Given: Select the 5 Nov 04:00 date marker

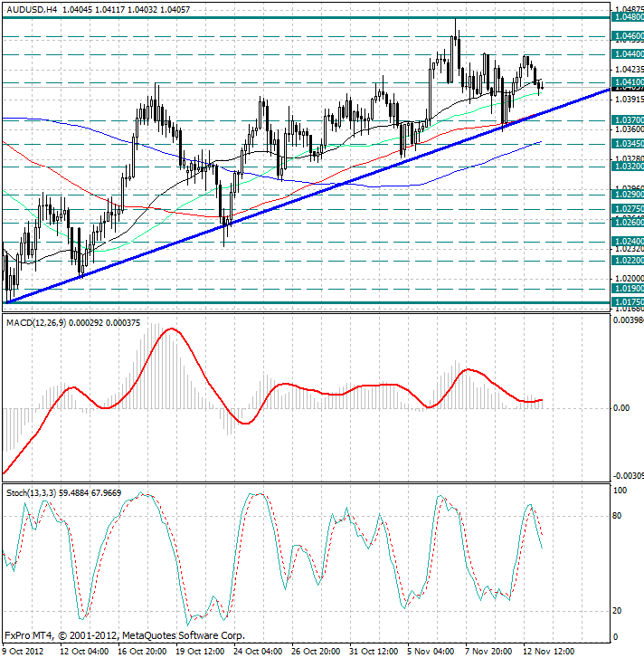Looking at the screenshot, I should click(430, 651).
